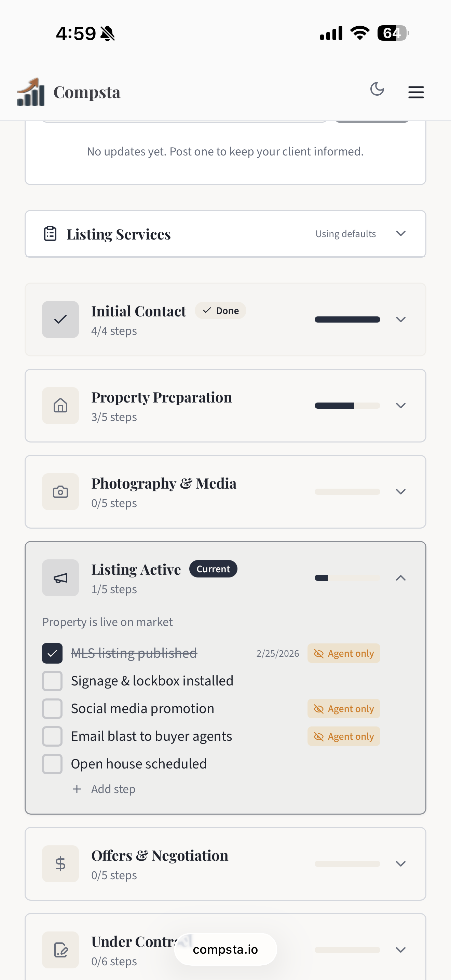Open the hamburger navigation menu
The width and height of the screenshot is (451, 980).
click(x=415, y=92)
